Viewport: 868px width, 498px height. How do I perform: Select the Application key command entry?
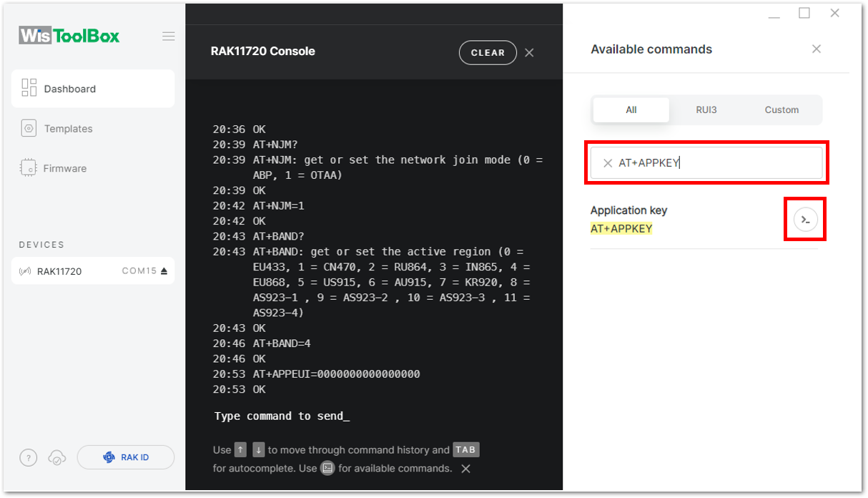pyautogui.click(x=704, y=220)
